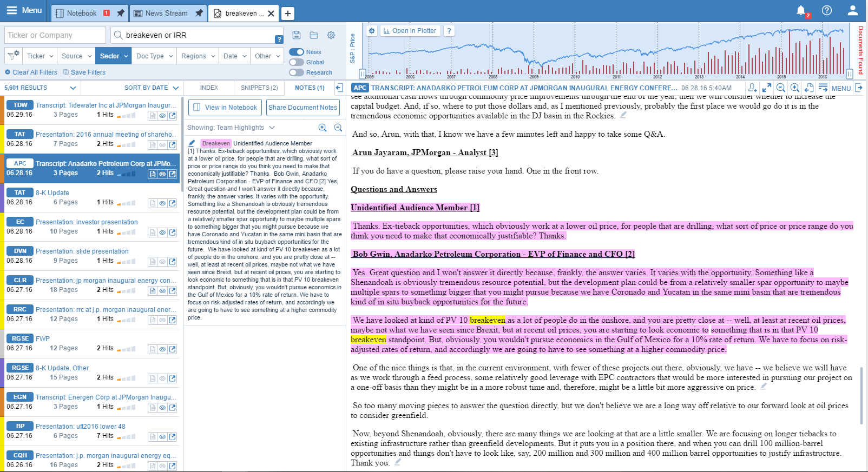This screenshot has width=868, height=472.
Task: Click the go-to-original-document page icon
Action: (x=809, y=88)
